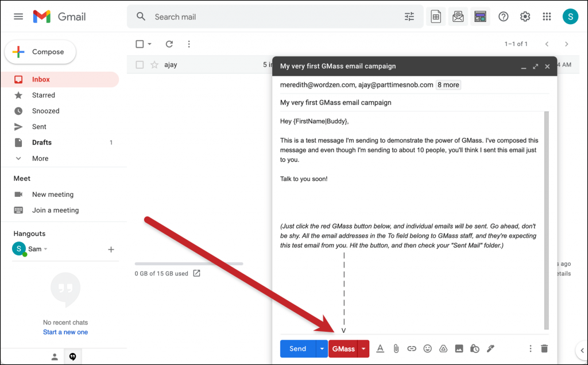Viewport: 588px width, 365px height.
Task: Attach a file with the paperclip icon
Action: (396, 348)
